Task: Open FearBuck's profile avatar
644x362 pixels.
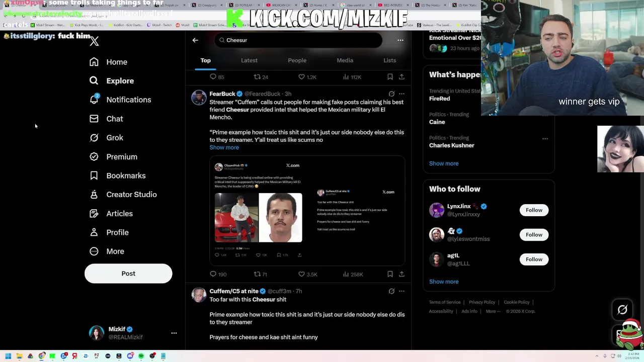Action: pos(199,98)
